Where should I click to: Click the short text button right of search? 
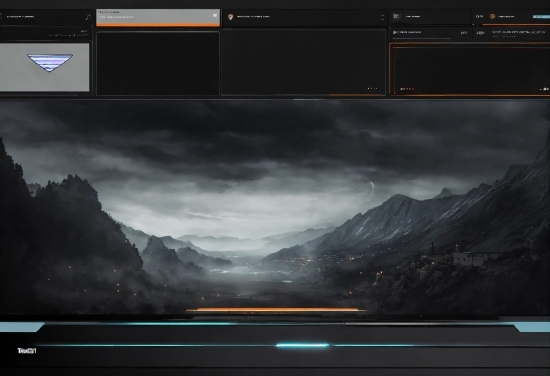(464, 33)
